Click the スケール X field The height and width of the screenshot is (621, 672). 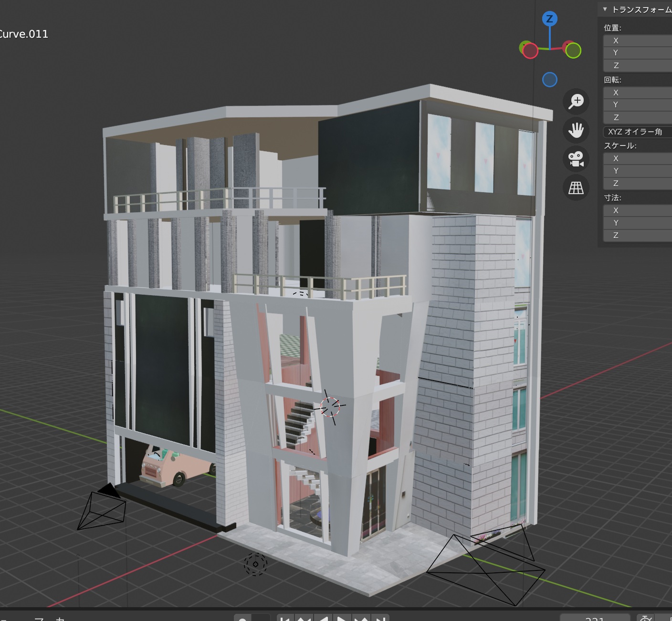click(638, 158)
